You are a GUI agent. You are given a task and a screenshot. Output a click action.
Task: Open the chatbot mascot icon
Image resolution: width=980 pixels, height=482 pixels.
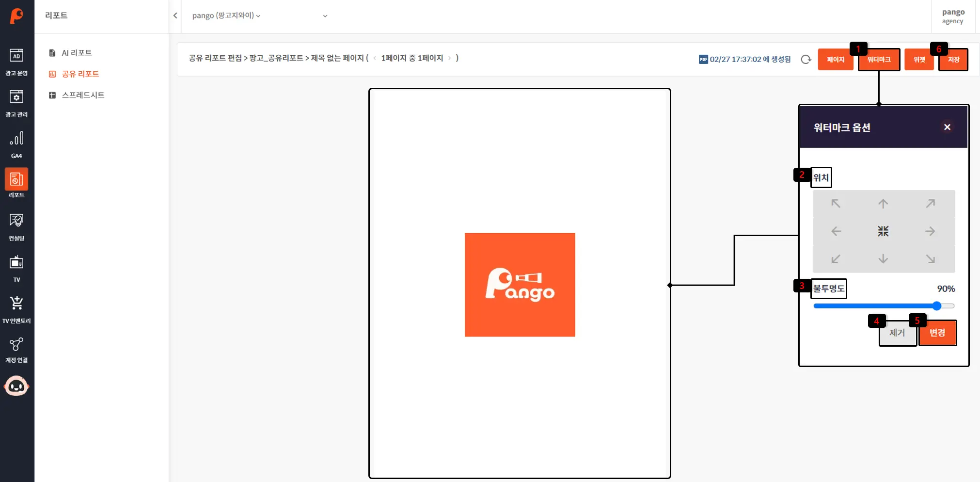[x=16, y=386]
